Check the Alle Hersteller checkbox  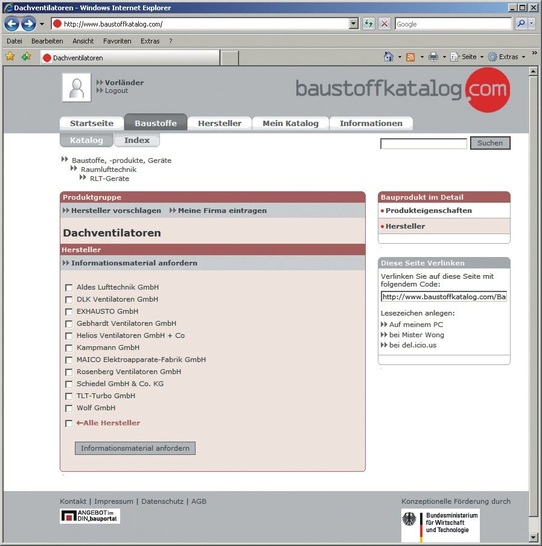(x=69, y=423)
